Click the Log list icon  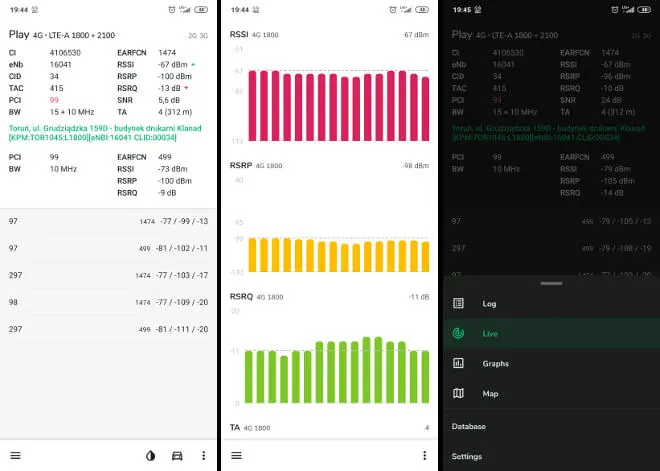[458, 303]
